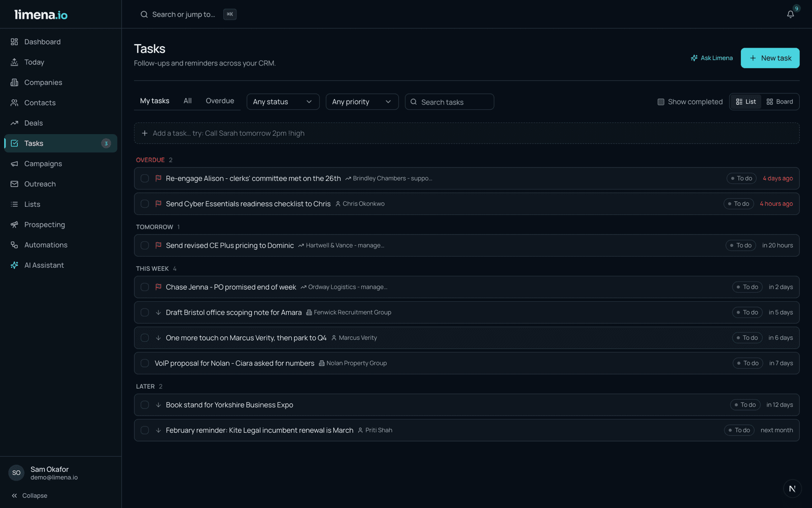The width and height of the screenshot is (812, 508).
Task: Complete One more touch on Marcus task
Action: tap(145, 338)
